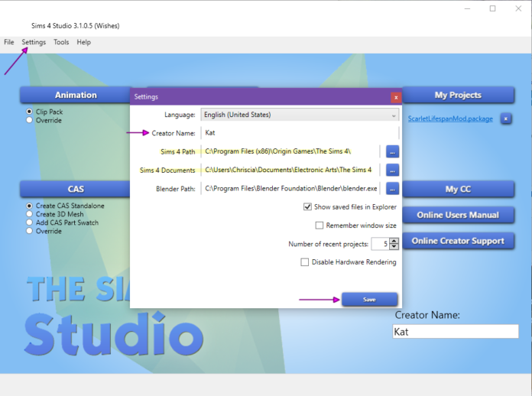Image resolution: width=532 pixels, height=396 pixels.
Task: Save the settings changes
Action: [369, 300]
